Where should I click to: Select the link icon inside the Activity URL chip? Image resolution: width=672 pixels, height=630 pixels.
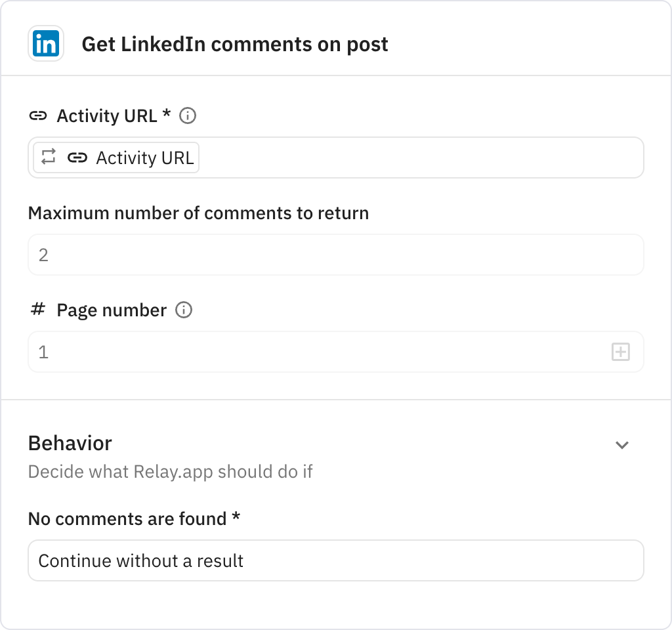(x=78, y=157)
